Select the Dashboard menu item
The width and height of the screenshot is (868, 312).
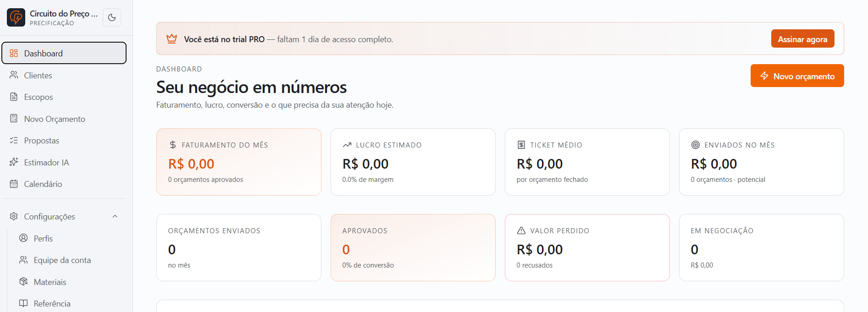click(64, 53)
